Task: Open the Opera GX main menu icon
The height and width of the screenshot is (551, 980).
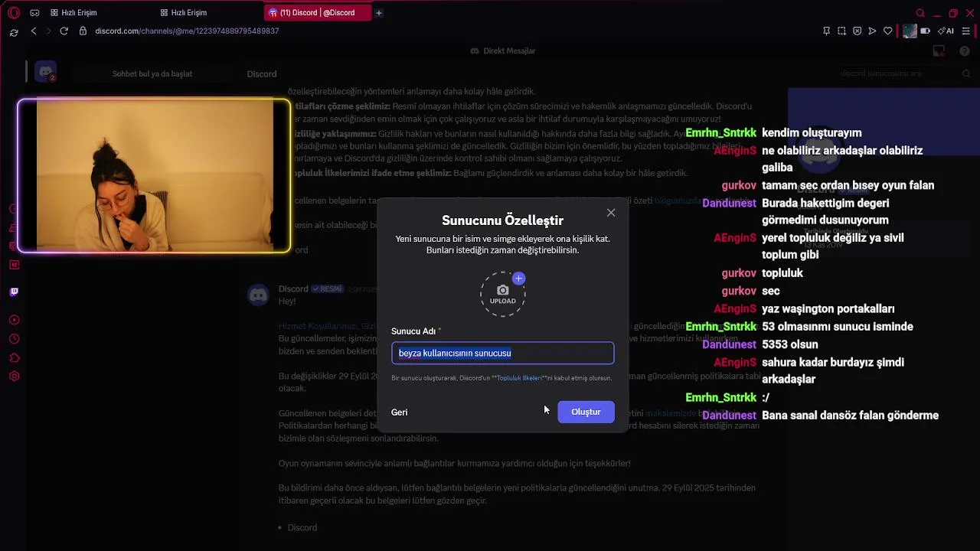Action: point(13,12)
